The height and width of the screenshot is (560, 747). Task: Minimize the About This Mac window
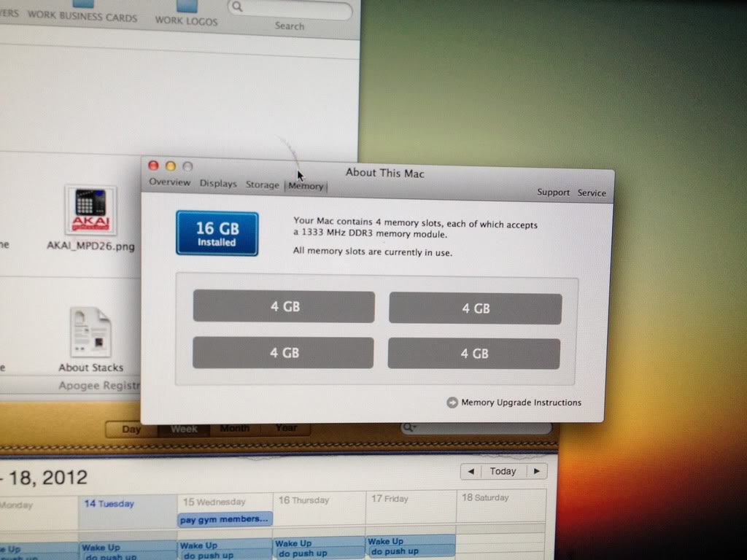tap(171, 166)
